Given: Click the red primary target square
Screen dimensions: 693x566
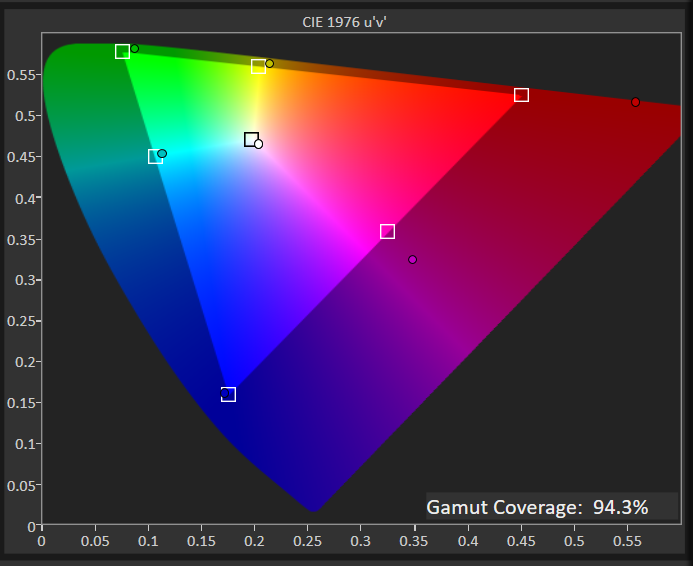Looking at the screenshot, I should tap(521, 95).
